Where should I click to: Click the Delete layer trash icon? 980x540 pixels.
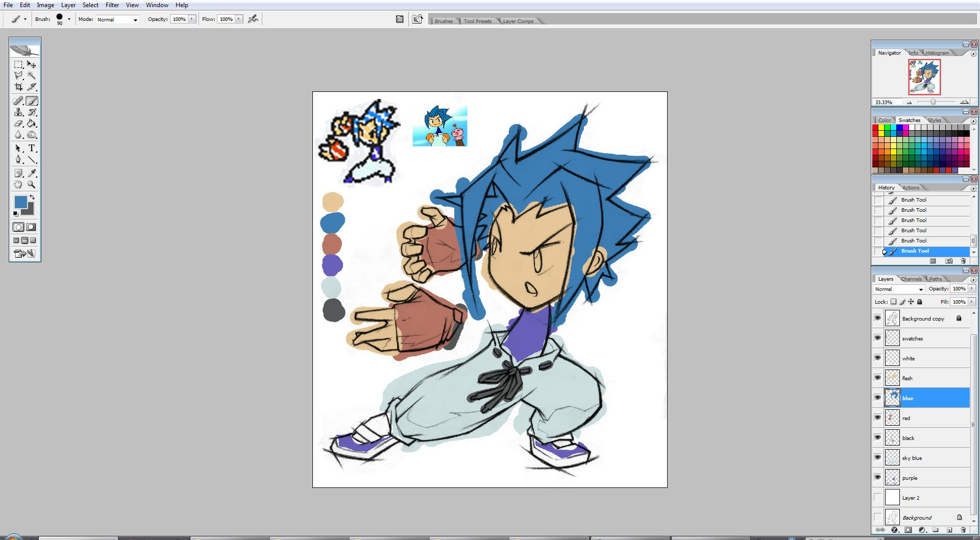[963, 530]
